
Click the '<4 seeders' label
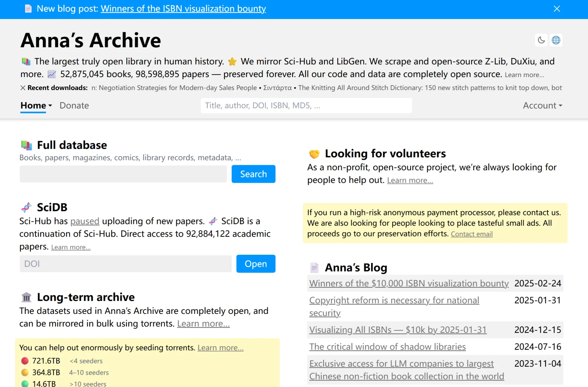point(86,361)
